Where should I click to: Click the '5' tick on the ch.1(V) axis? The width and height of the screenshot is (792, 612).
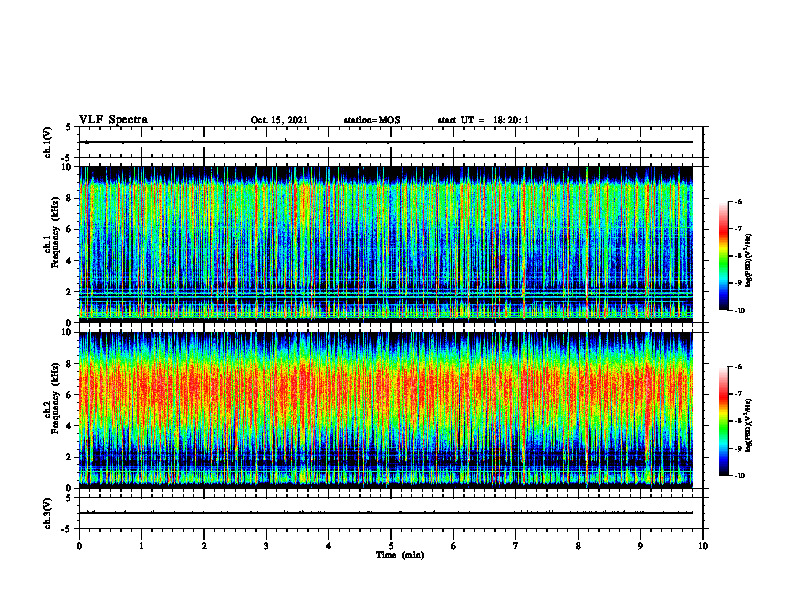pyautogui.click(x=68, y=127)
